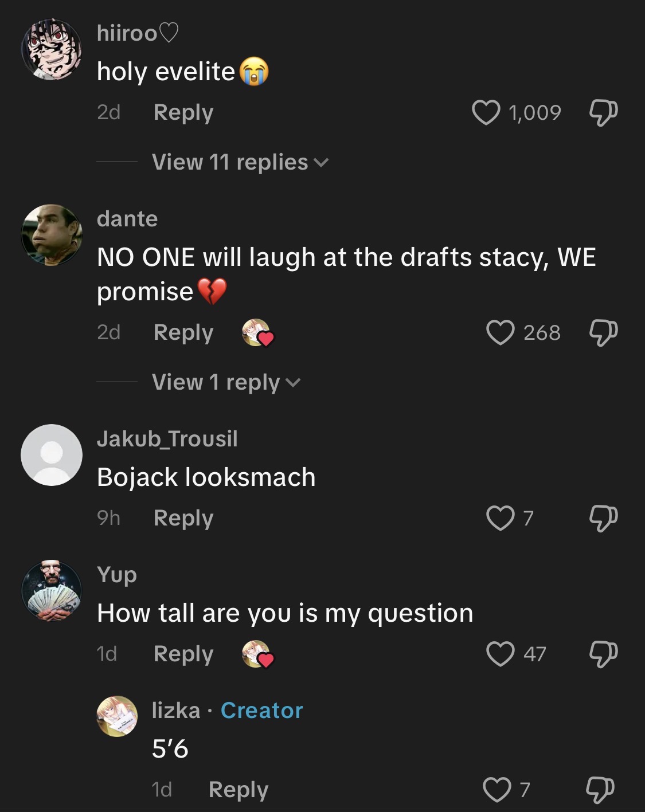
Task: Tap the heart on Yup's comment
Action: coord(500,654)
